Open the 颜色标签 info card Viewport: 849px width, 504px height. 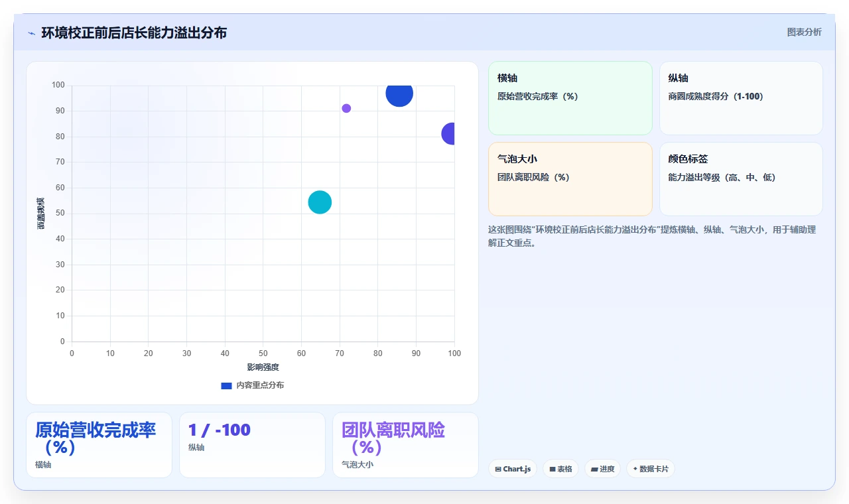[741, 179]
